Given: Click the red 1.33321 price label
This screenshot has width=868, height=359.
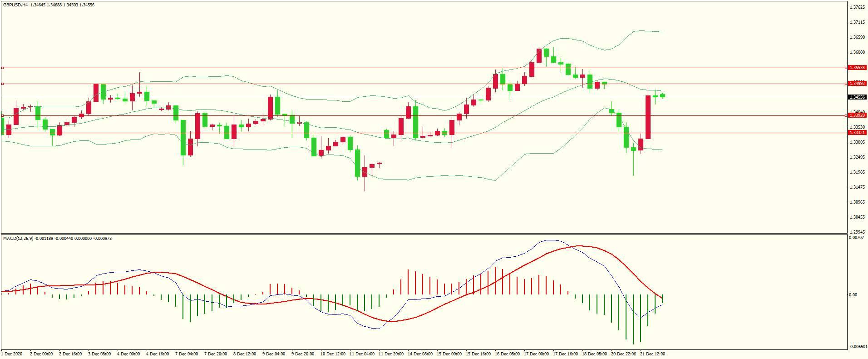Looking at the screenshot, I should click(x=857, y=133).
